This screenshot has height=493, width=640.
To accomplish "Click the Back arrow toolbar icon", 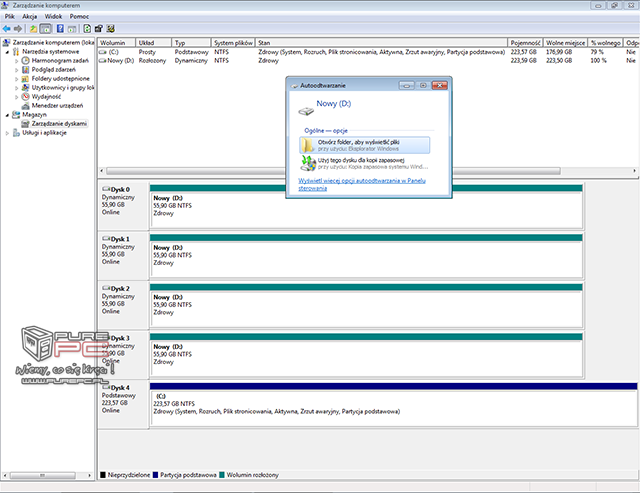I will (x=9, y=30).
